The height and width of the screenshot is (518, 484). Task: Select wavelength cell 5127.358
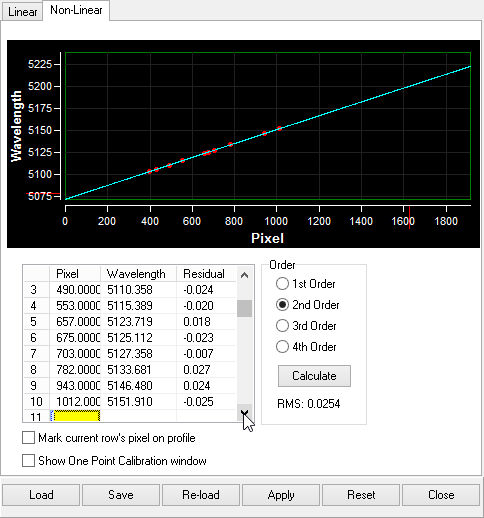tap(138, 354)
